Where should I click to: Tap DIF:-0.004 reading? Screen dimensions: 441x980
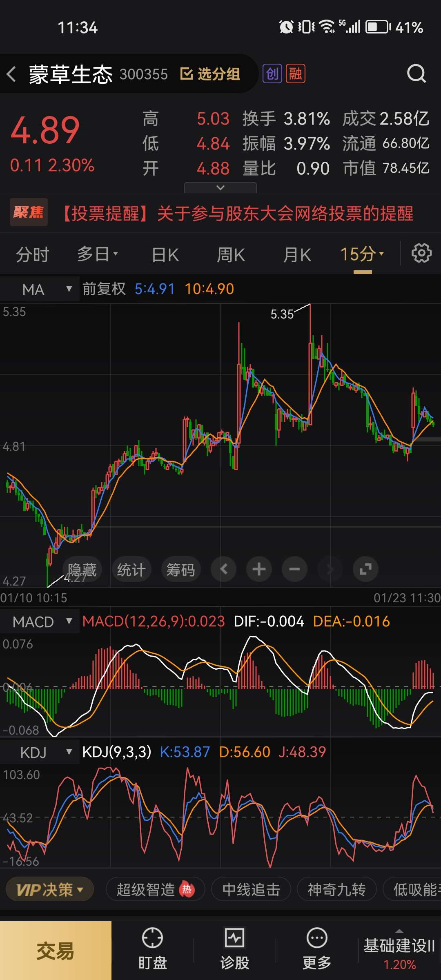[x=269, y=621]
